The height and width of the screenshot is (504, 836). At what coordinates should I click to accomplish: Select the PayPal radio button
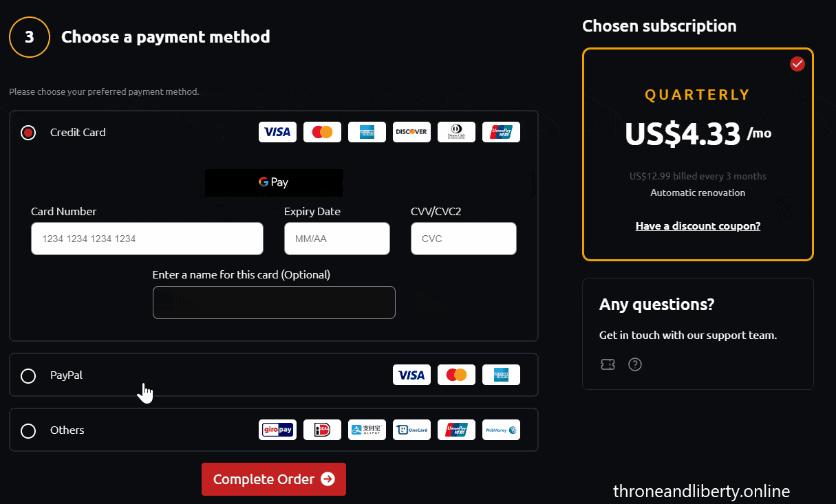(28, 376)
